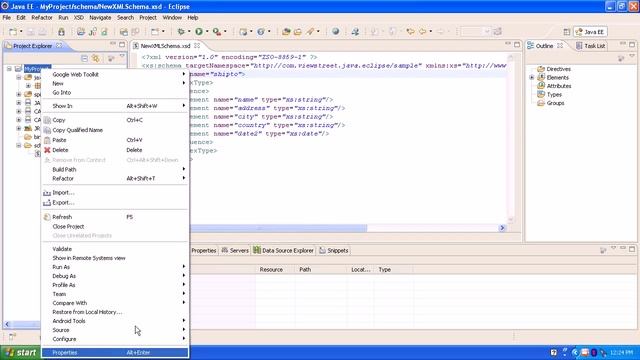The image size is (640, 360).
Task: Open the Run As submenu
Action: point(115,267)
